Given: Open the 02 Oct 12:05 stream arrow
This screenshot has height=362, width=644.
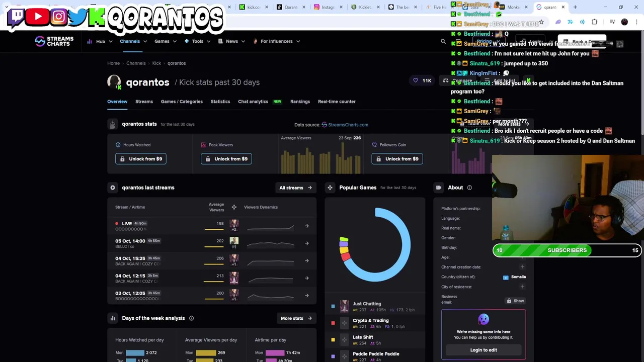Looking at the screenshot, I should 307,296.
